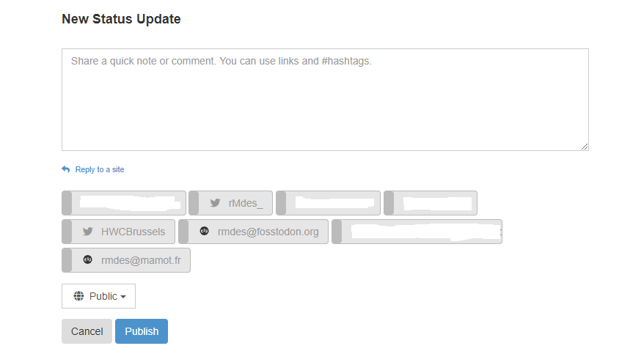This screenshot has width=644, height=354.
Task: Click the reply arrow icon before Reply to a site
Action: pyautogui.click(x=66, y=169)
